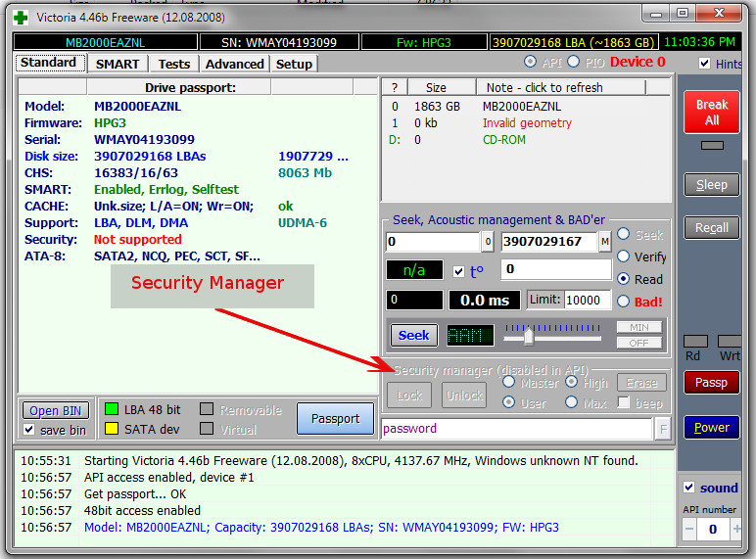
Task: Click the green cross Victoria app icon
Action: tap(20, 18)
